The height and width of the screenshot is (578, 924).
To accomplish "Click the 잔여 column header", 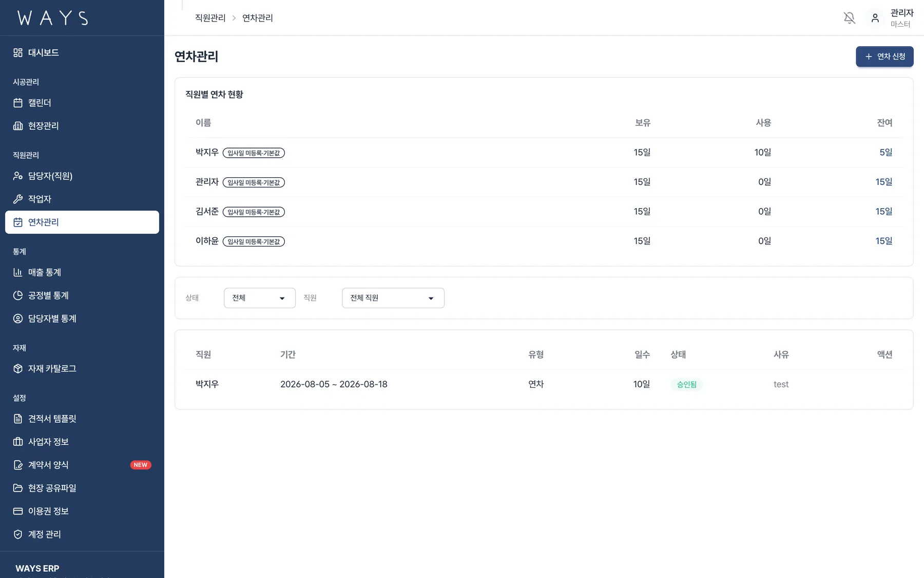I will point(884,123).
